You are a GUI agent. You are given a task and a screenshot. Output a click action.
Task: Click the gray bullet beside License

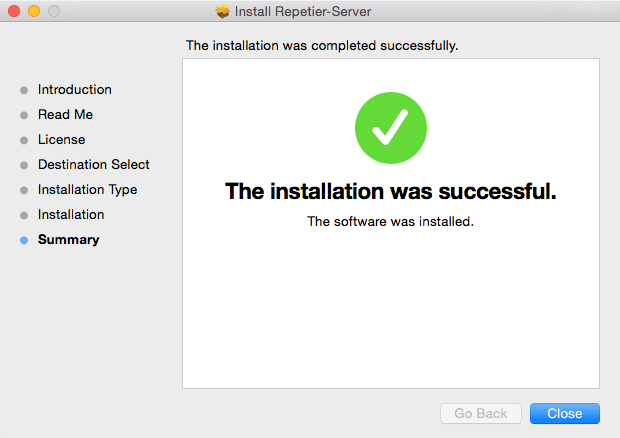coord(24,140)
